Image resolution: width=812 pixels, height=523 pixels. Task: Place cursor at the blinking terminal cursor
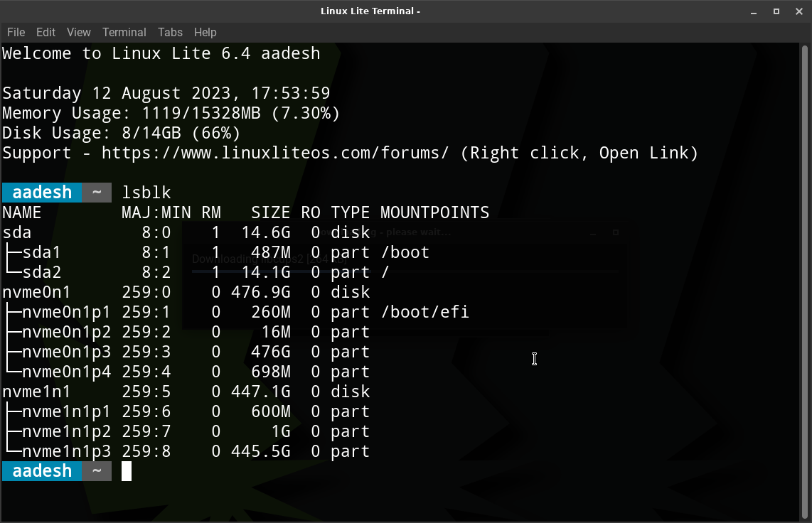(127, 470)
